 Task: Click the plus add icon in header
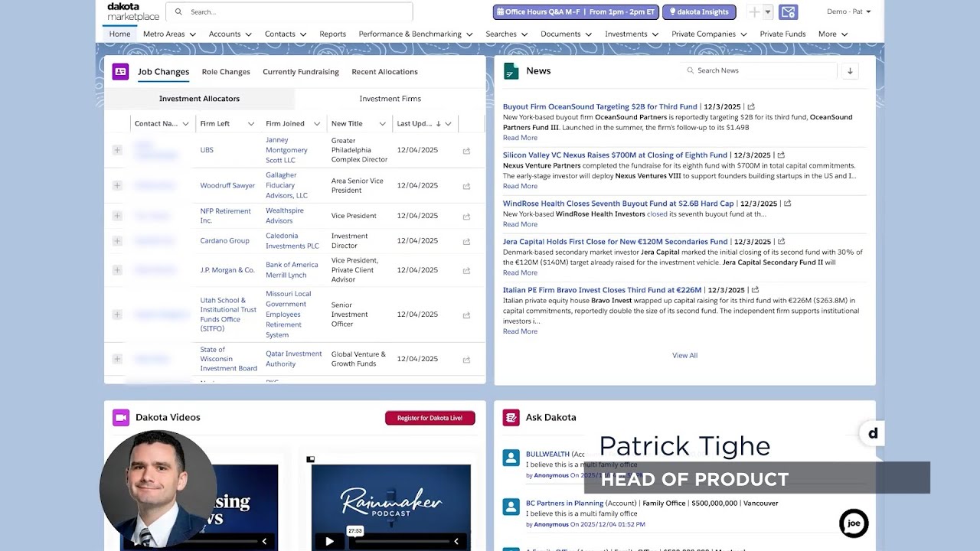click(754, 11)
